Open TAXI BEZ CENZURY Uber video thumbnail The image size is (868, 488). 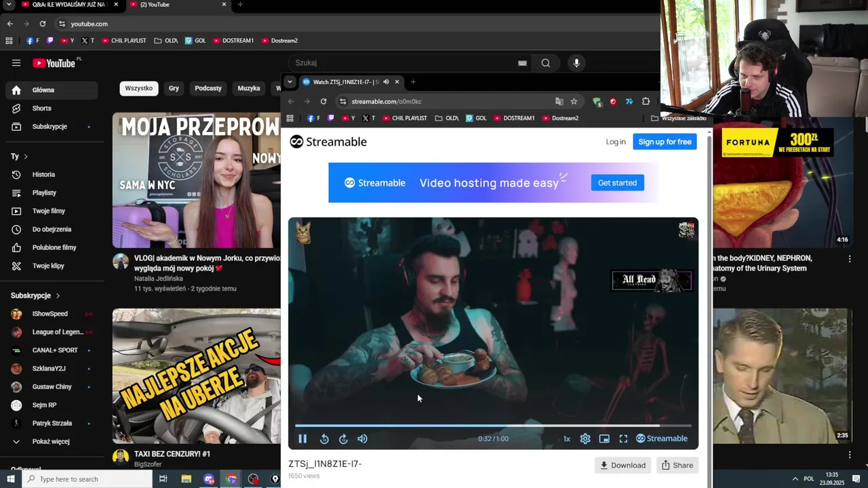197,376
